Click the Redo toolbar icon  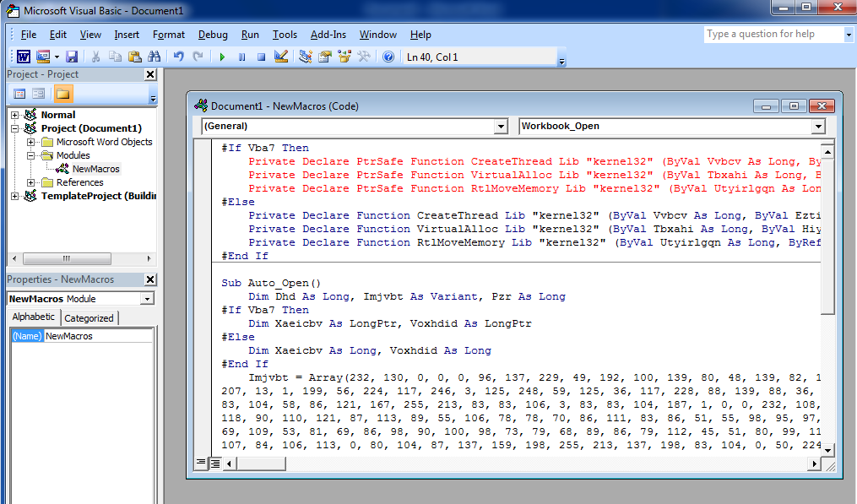coord(198,57)
